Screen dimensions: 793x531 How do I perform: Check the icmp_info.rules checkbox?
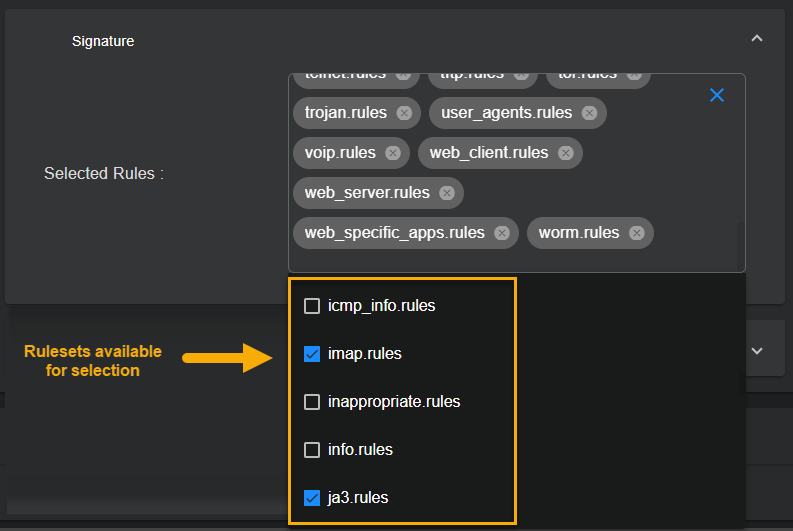click(x=312, y=306)
